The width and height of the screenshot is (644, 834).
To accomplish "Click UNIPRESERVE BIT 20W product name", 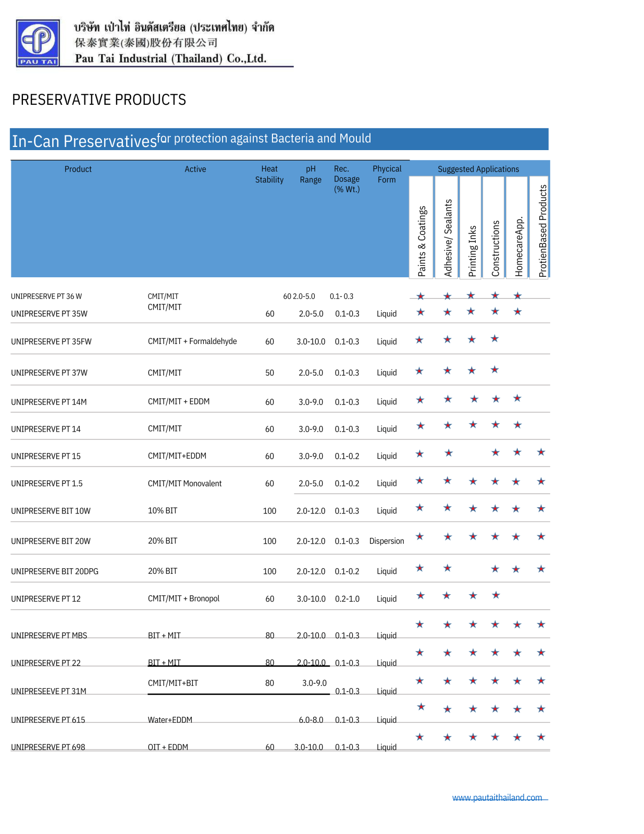I will (51, 541).
